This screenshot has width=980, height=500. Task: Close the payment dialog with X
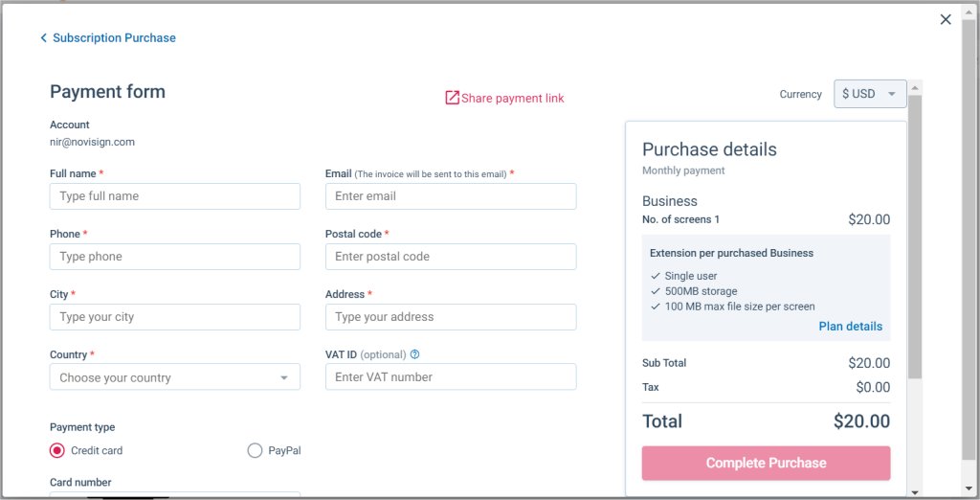click(x=946, y=19)
